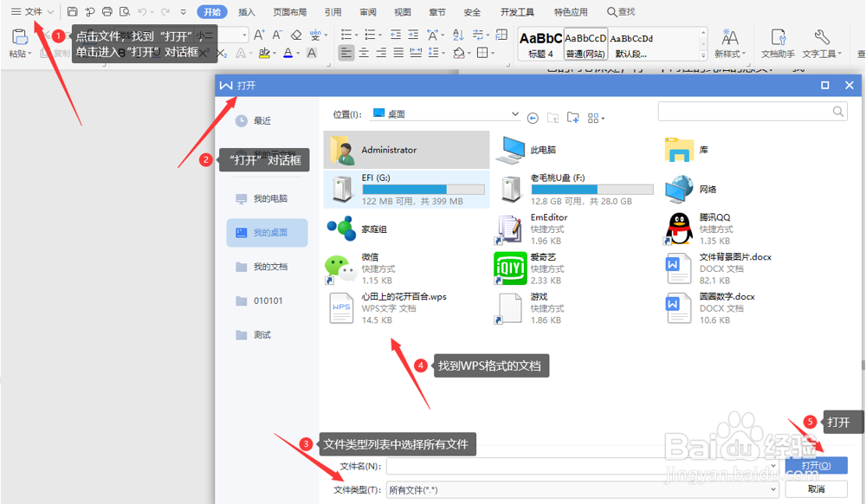
Task: Click the decrease indent icon
Action: click(396, 36)
